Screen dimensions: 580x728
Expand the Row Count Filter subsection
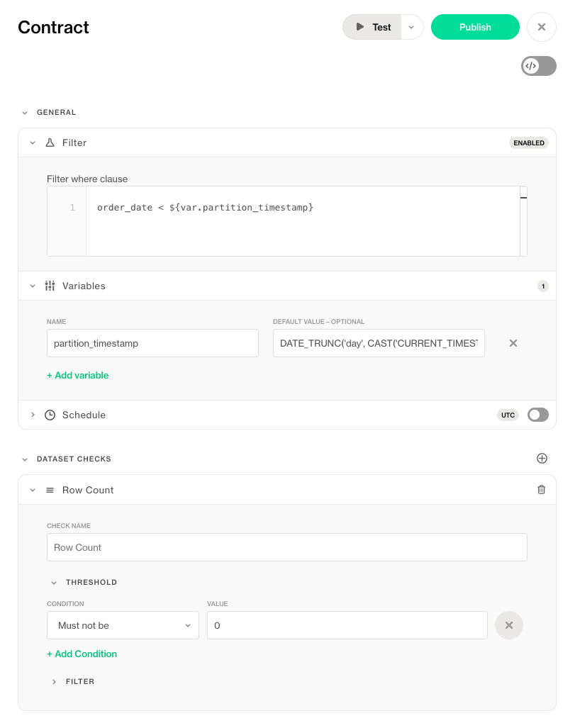tap(54, 682)
